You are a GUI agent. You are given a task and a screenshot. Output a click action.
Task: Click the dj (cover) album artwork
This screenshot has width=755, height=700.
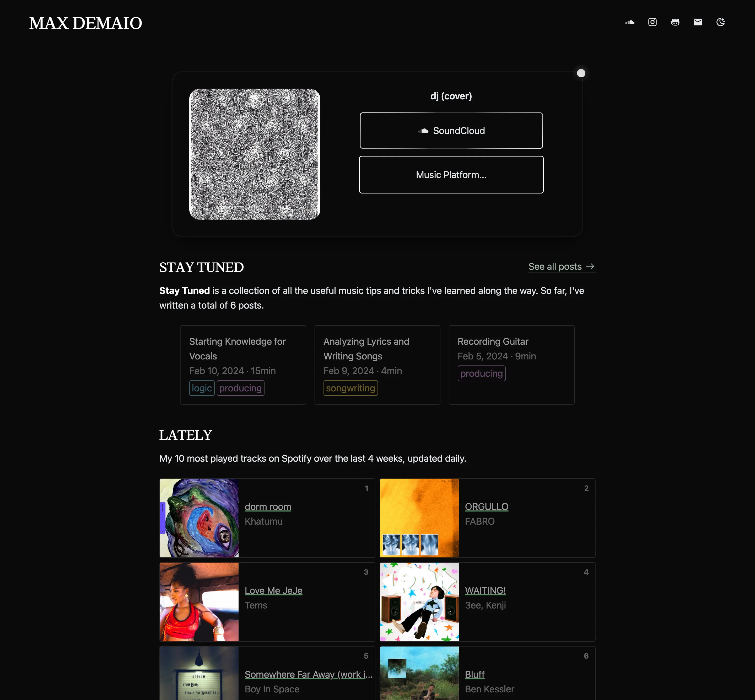255,154
